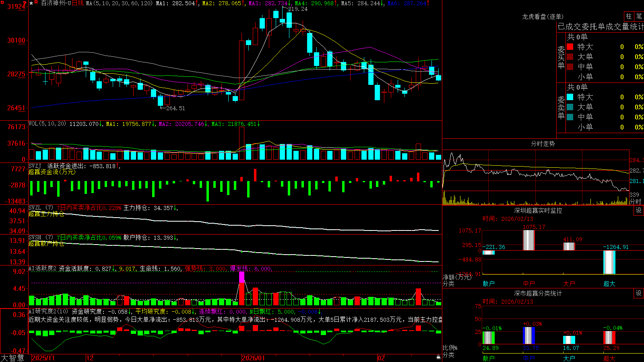Click the 散户 -221.36 net amount bar

coord(489,253)
